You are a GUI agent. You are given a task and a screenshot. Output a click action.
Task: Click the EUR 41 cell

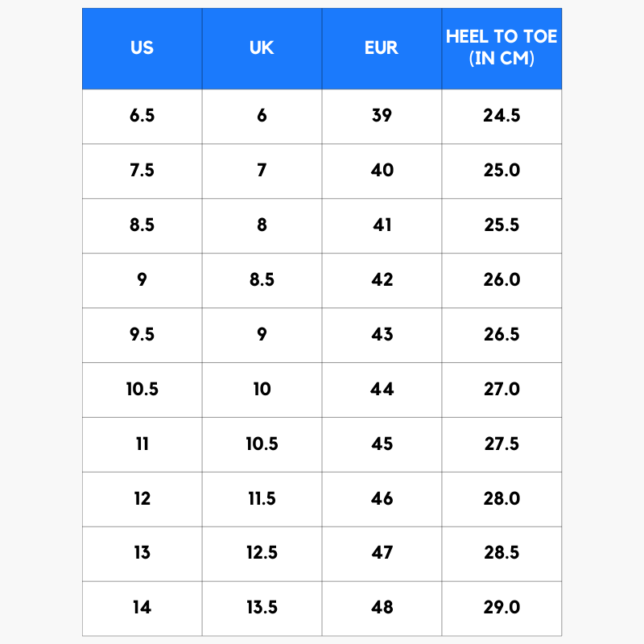click(x=382, y=225)
